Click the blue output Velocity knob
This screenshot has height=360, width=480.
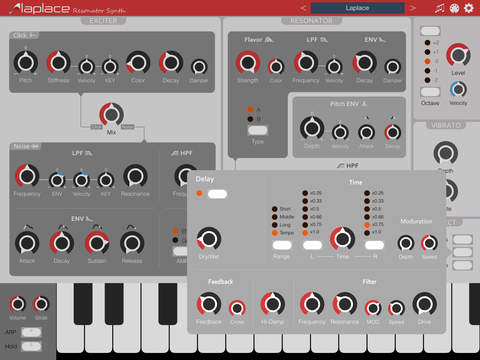click(x=458, y=89)
